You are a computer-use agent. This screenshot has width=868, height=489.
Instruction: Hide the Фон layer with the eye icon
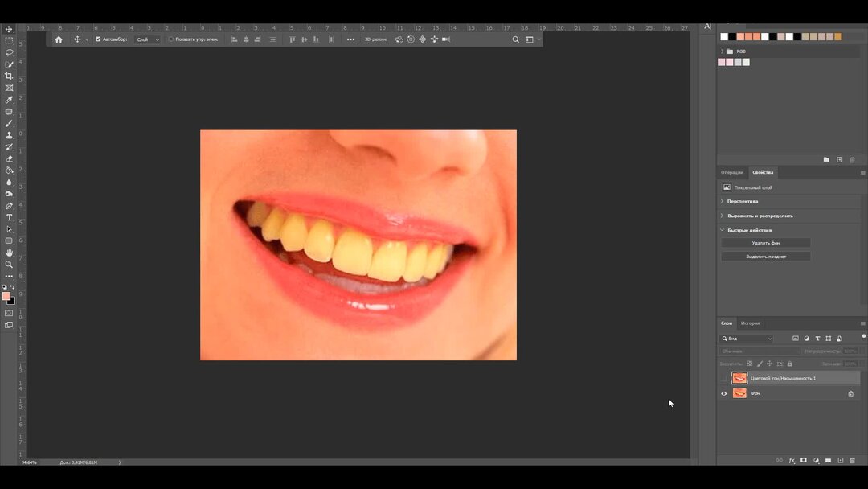[x=724, y=394]
